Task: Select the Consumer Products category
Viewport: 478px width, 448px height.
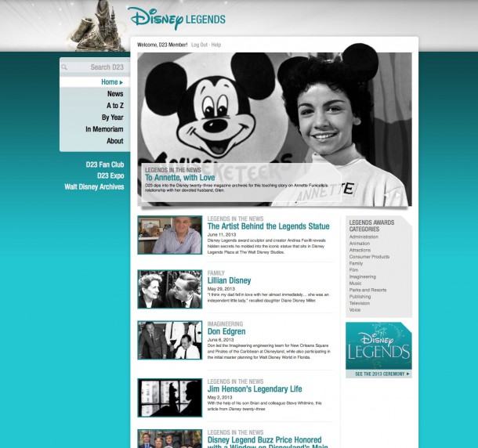Action: coord(369,257)
